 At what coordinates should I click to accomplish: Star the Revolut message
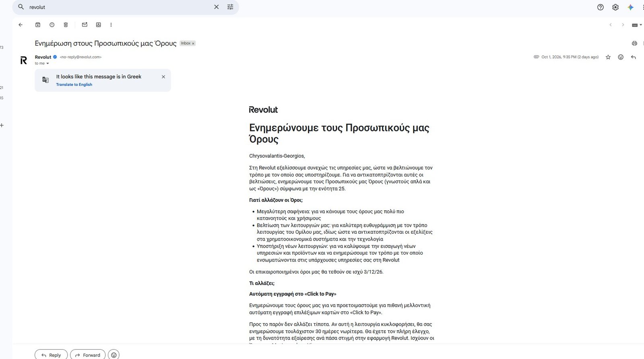point(608,57)
